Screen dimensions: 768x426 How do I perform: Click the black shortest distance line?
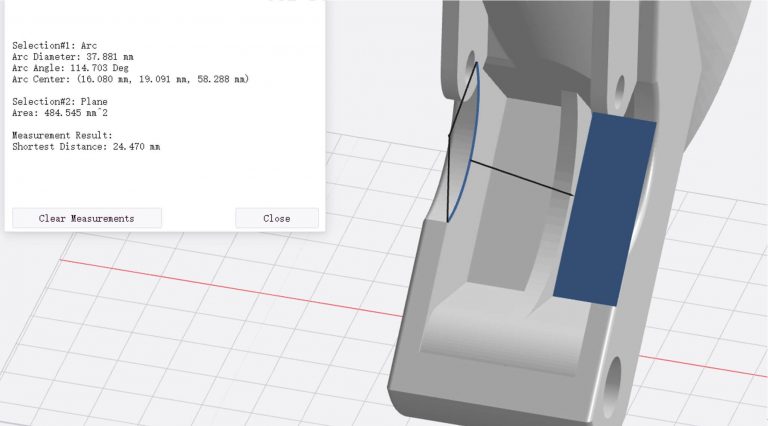point(520,177)
